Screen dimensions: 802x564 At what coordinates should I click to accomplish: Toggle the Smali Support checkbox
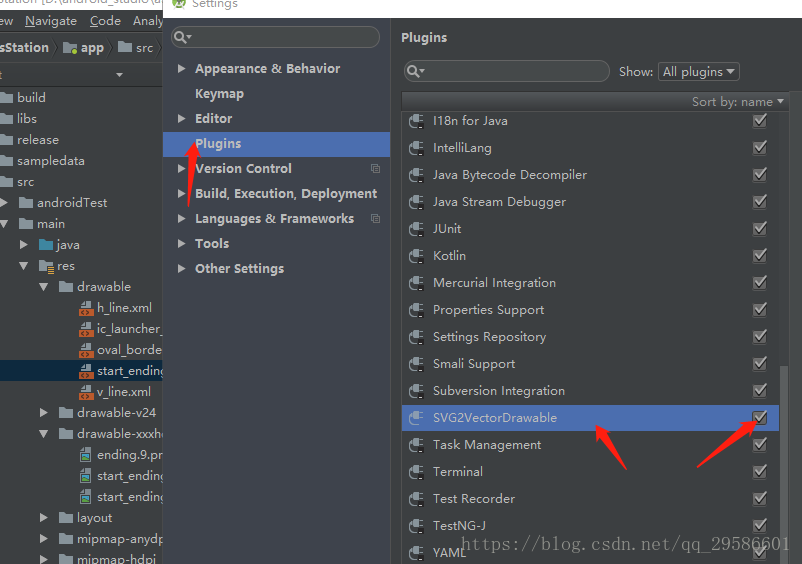point(760,364)
